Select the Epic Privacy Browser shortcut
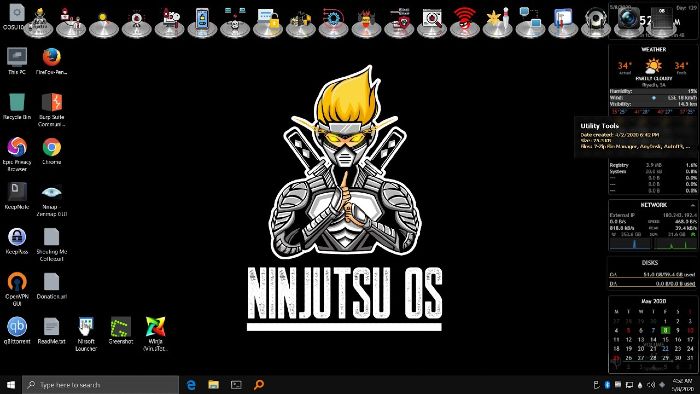700x394 pixels. coord(17,154)
